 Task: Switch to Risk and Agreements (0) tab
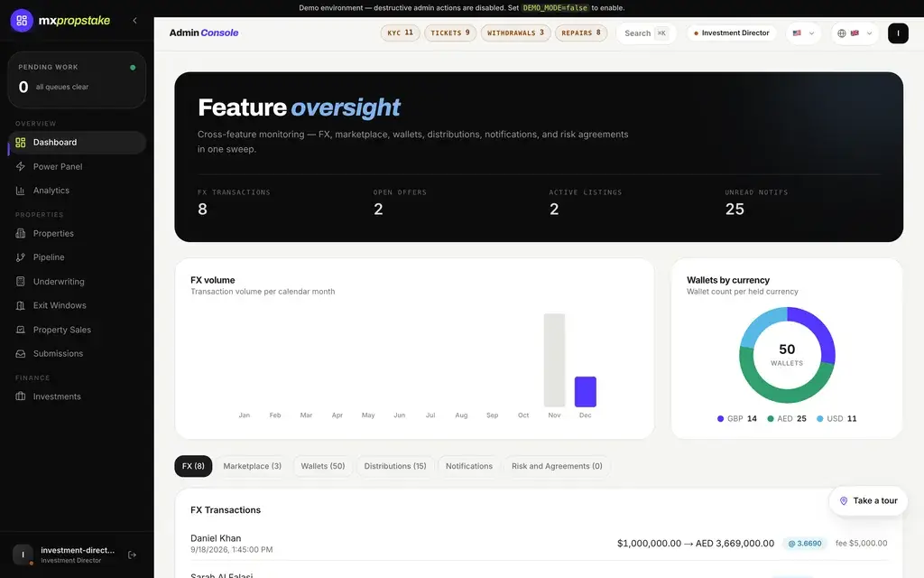pos(557,466)
